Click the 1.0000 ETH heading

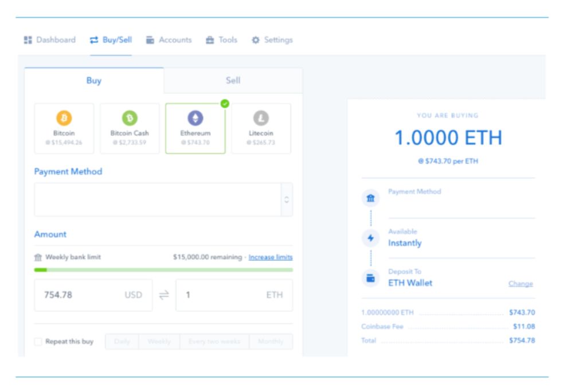448,138
